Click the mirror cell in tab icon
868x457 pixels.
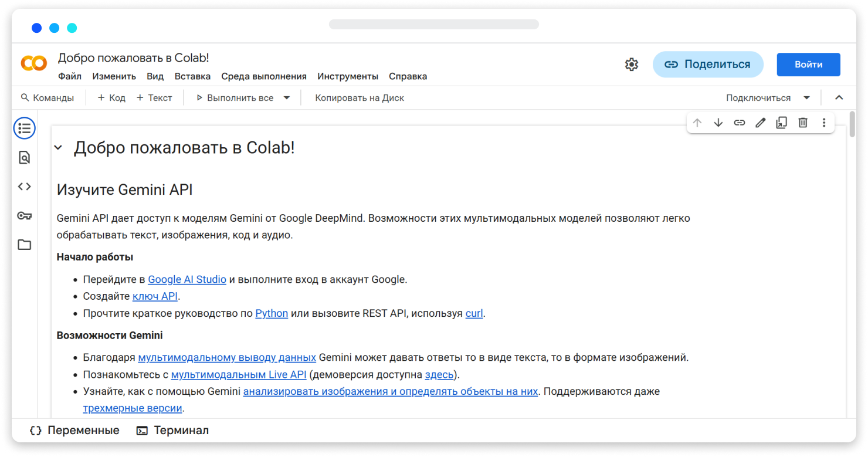click(x=782, y=123)
